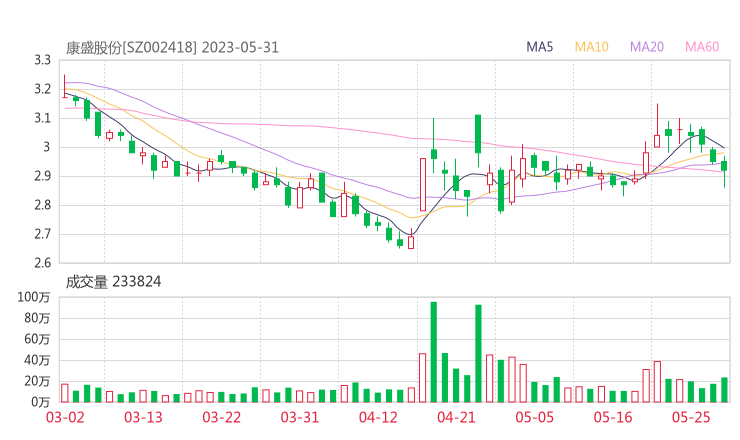Click the MA20 legend label

coord(647,47)
